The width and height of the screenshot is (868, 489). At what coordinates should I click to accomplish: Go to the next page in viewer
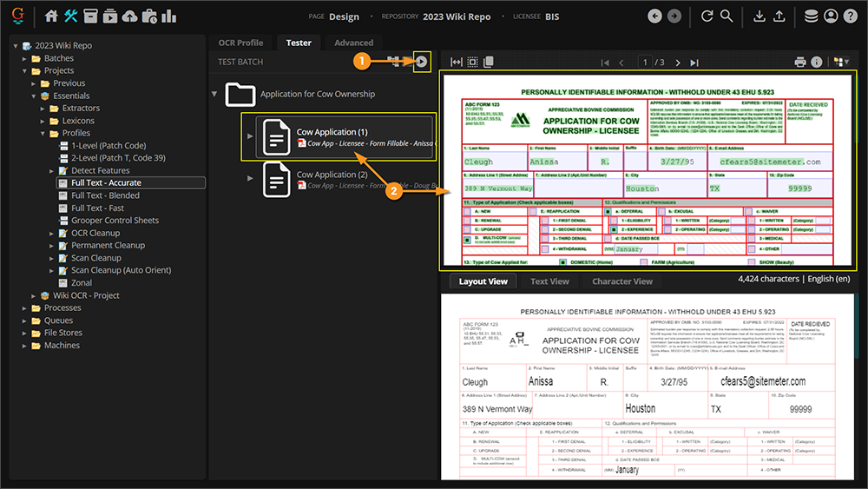pyautogui.click(x=677, y=63)
